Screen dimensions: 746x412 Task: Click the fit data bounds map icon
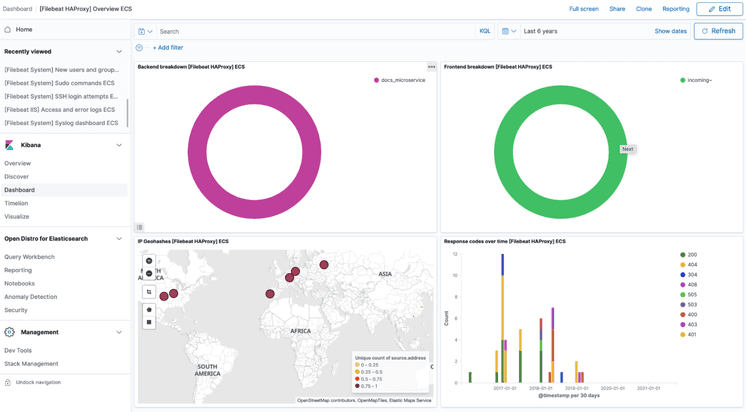click(149, 292)
